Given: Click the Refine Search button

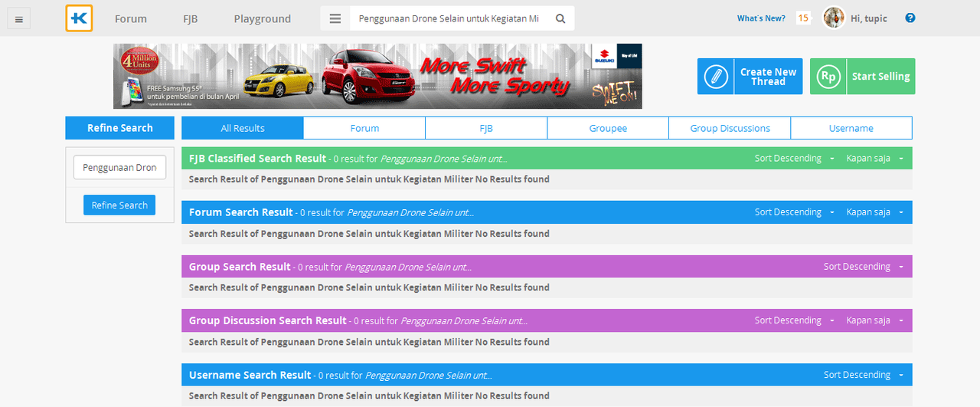Looking at the screenshot, I should point(119,205).
